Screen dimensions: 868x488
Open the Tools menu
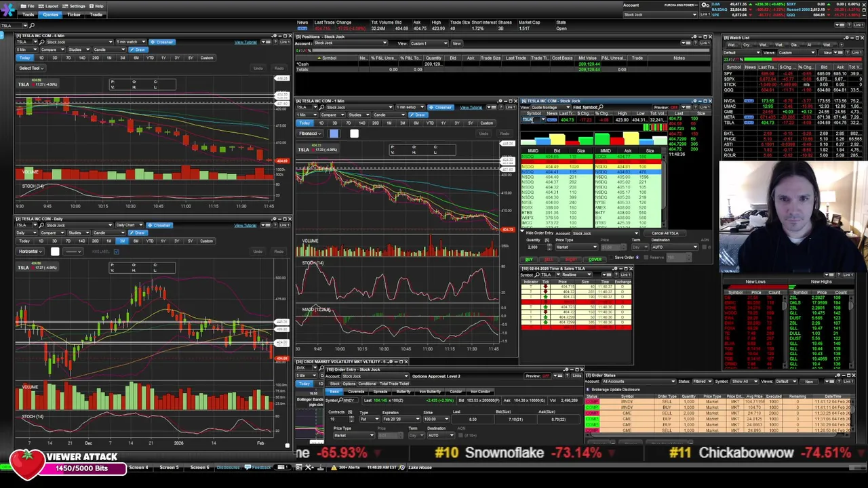[x=28, y=14]
